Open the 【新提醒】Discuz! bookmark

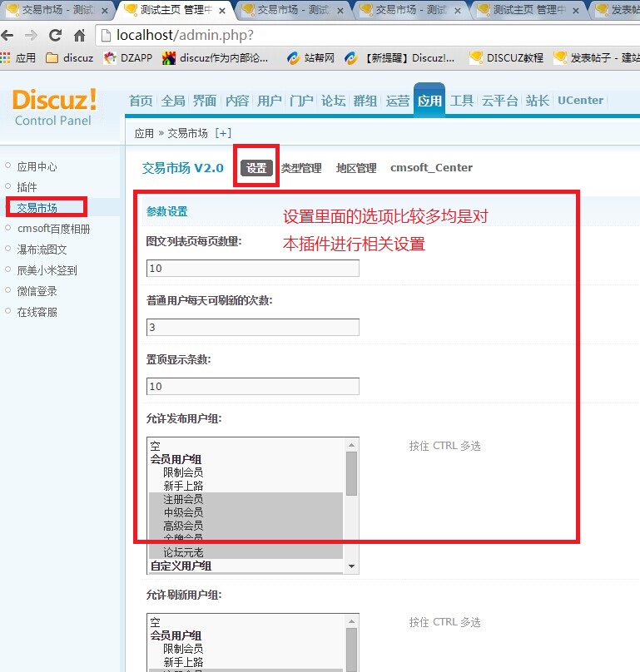point(399,58)
